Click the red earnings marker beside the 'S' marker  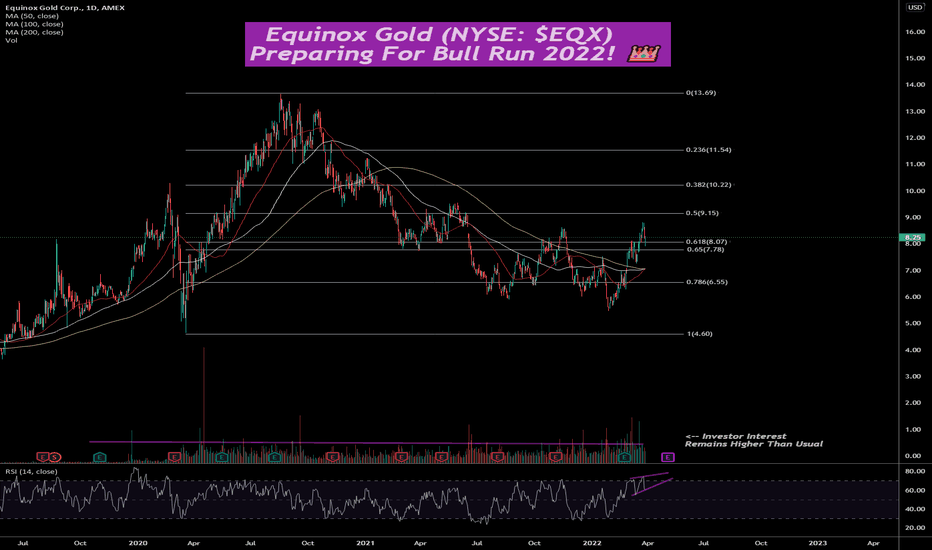pyautogui.click(x=42, y=457)
